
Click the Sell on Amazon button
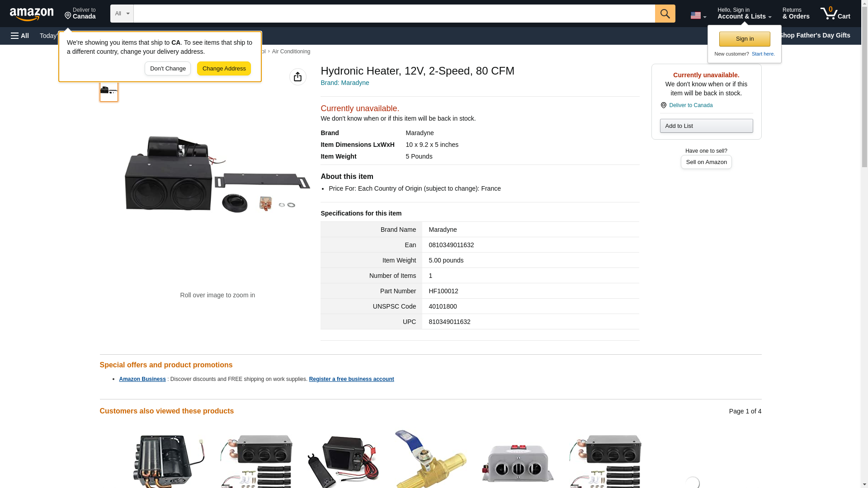click(706, 162)
